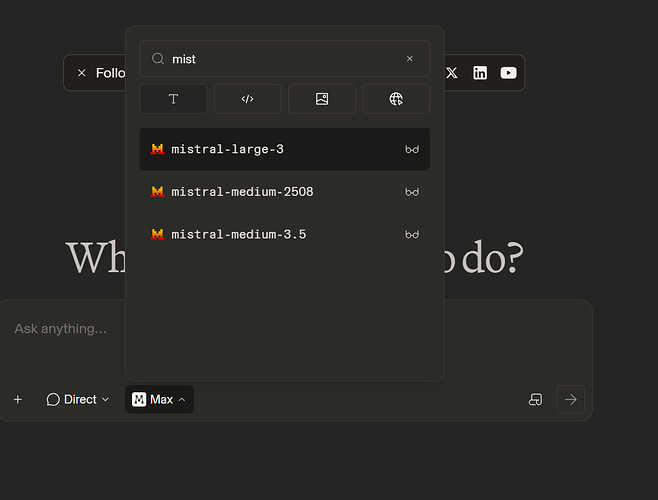Click the plus attach button
The image size is (658, 500).
(18, 399)
